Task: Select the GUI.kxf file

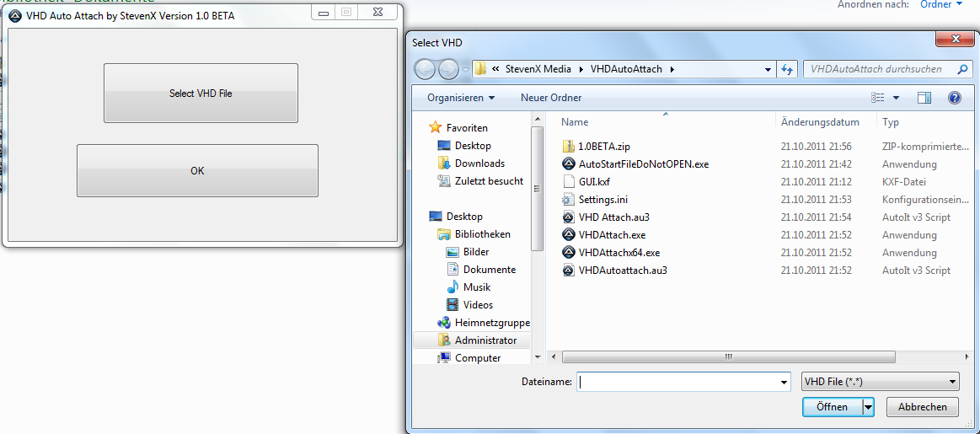Action: click(x=594, y=182)
